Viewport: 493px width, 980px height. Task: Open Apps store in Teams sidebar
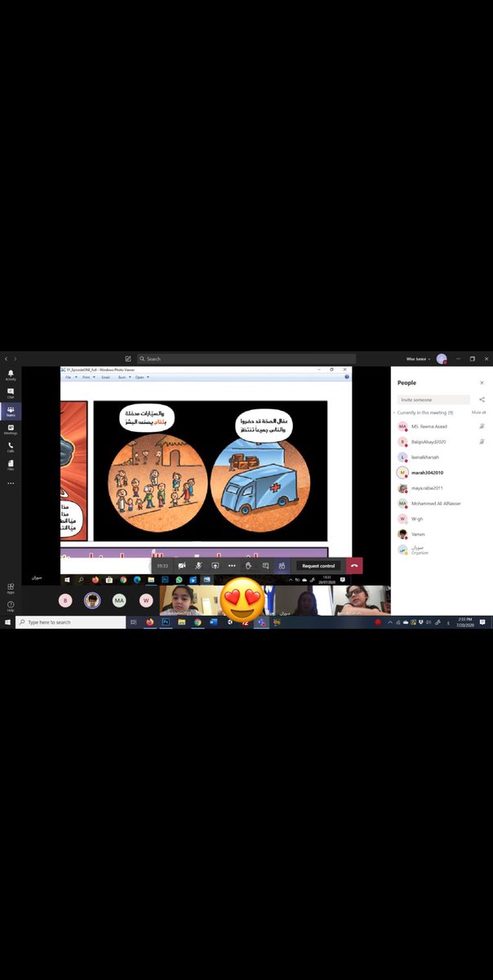point(11,588)
